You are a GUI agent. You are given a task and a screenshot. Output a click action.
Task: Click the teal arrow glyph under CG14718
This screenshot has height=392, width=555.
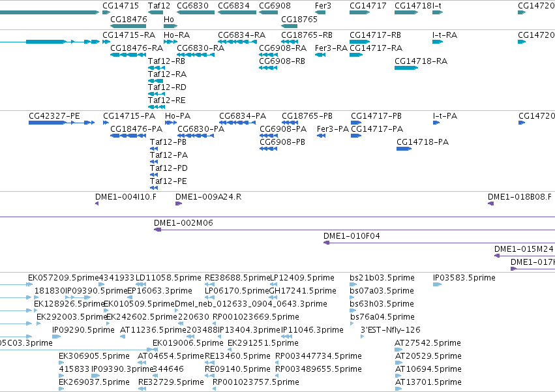(406, 12)
